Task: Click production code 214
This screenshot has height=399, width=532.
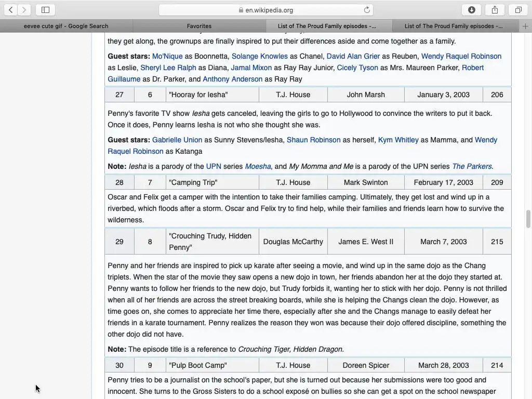Action: pyautogui.click(x=497, y=365)
